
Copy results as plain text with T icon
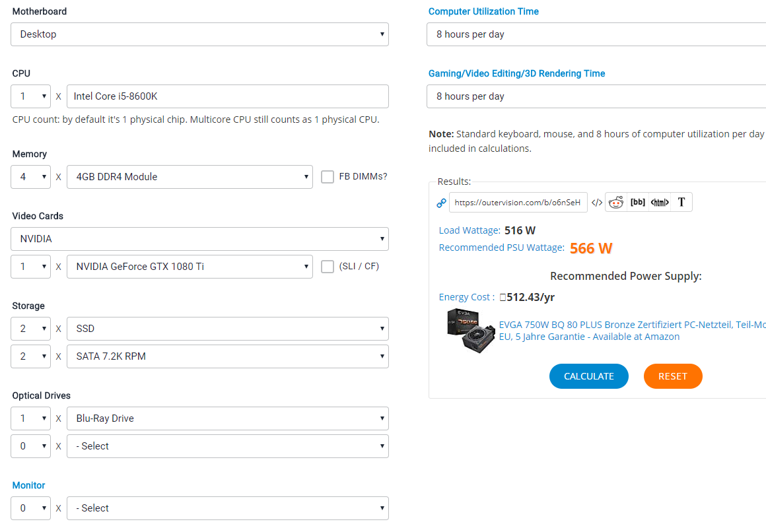tap(681, 202)
